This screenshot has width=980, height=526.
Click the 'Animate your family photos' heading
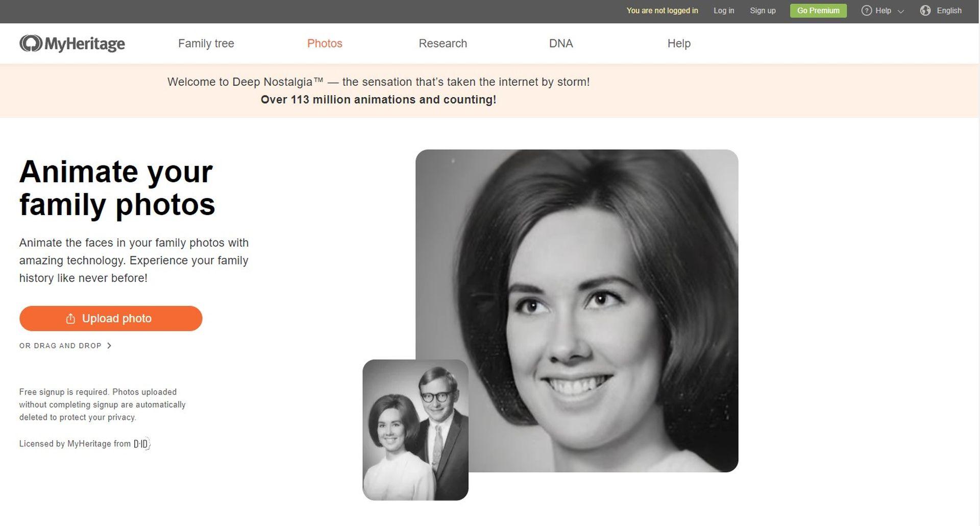pyautogui.click(x=117, y=188)
